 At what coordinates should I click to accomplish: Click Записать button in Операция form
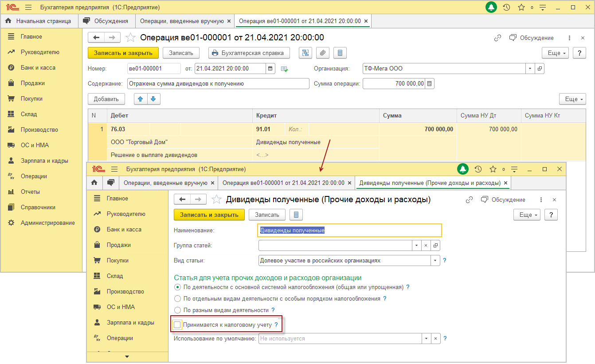181,53
